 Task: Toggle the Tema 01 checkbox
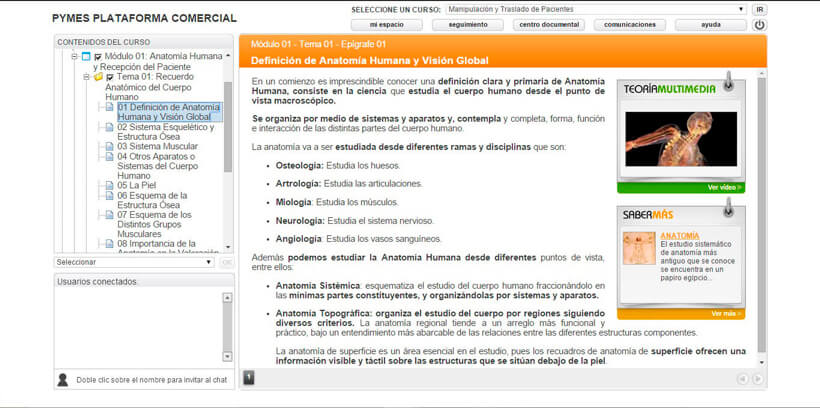pos(110,77)
